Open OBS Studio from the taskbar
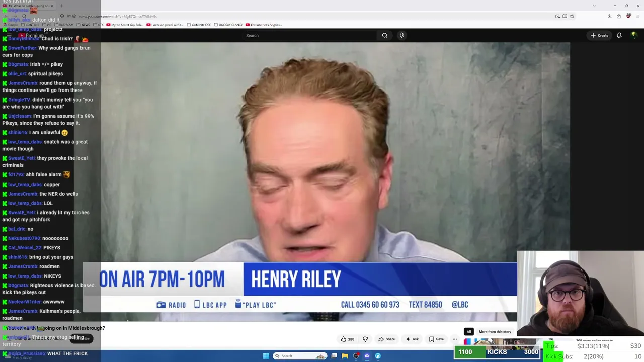 356,356
